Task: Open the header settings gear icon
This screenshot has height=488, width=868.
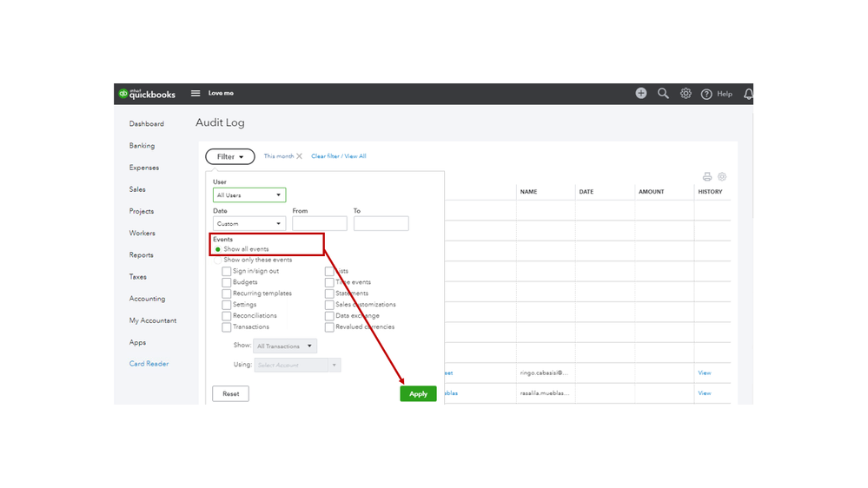Action: tap(686, 93)
